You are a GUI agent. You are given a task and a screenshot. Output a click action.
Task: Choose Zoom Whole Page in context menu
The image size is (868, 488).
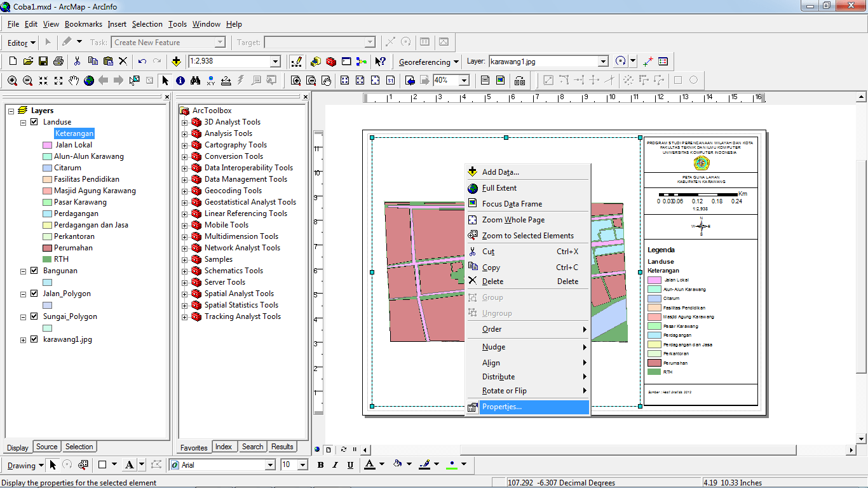pos(527,220)
